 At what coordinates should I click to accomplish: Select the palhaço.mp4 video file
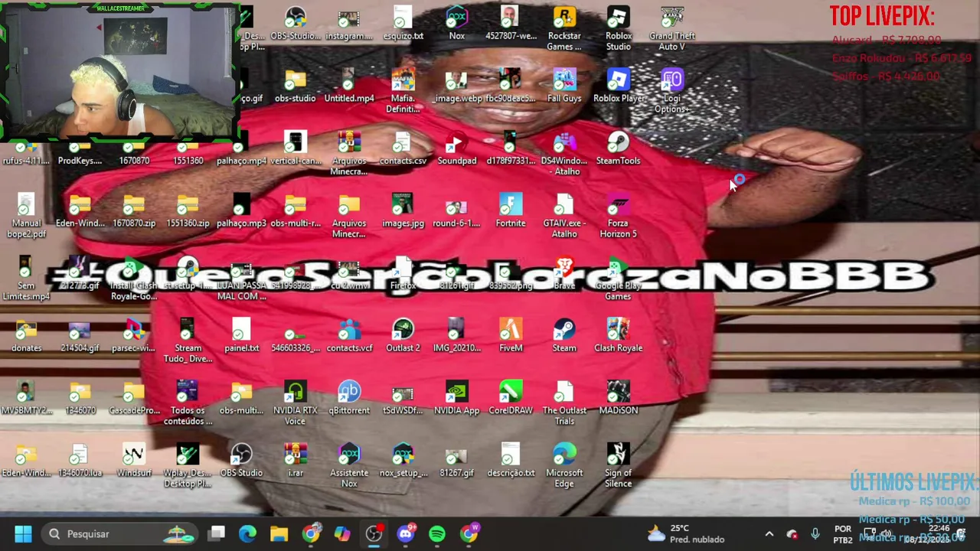coord(241,148)
